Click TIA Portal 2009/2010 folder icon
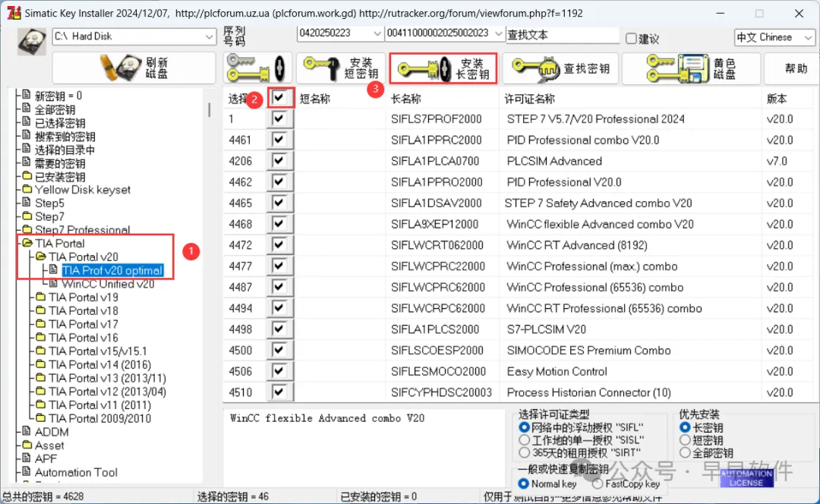The image size is (820, 504). (41, 418)
